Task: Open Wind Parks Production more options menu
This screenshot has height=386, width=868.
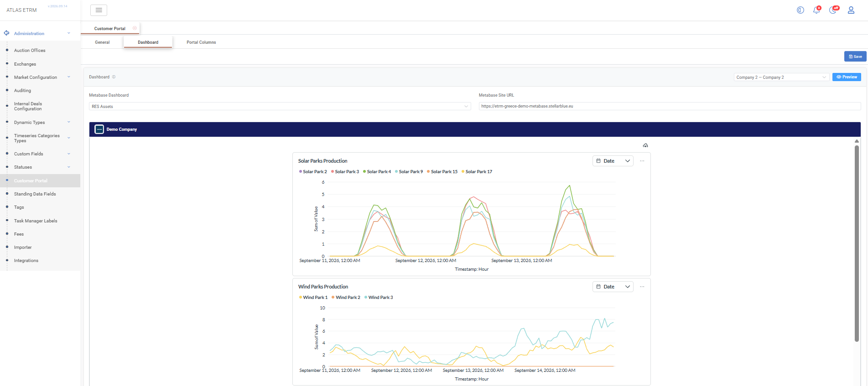Action: click(642, 287)
